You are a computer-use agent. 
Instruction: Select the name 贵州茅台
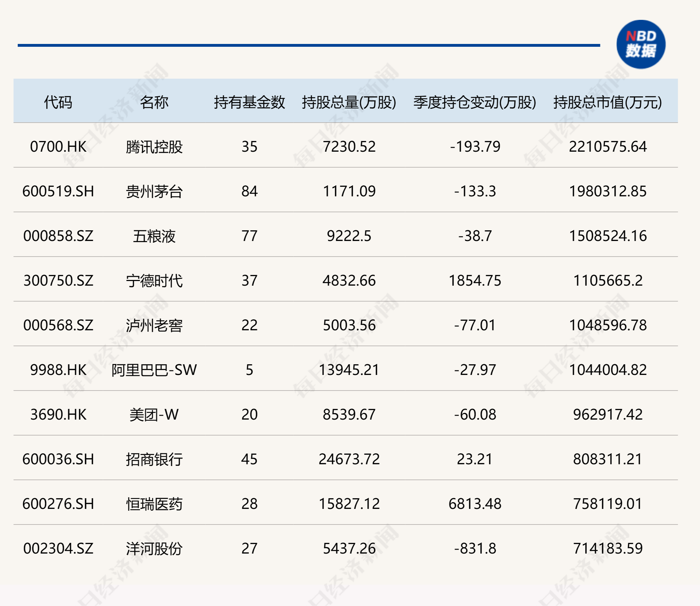click(x=154, y=192)
